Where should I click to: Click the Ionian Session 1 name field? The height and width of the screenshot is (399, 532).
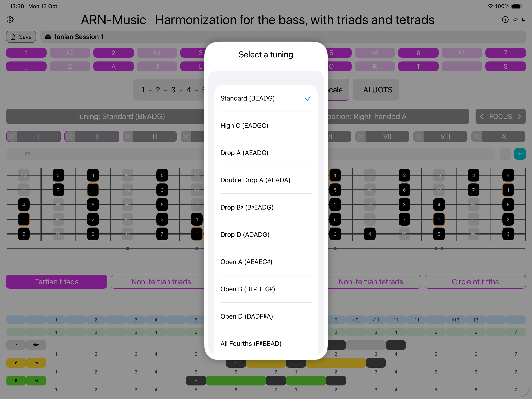tap(79, 37)
